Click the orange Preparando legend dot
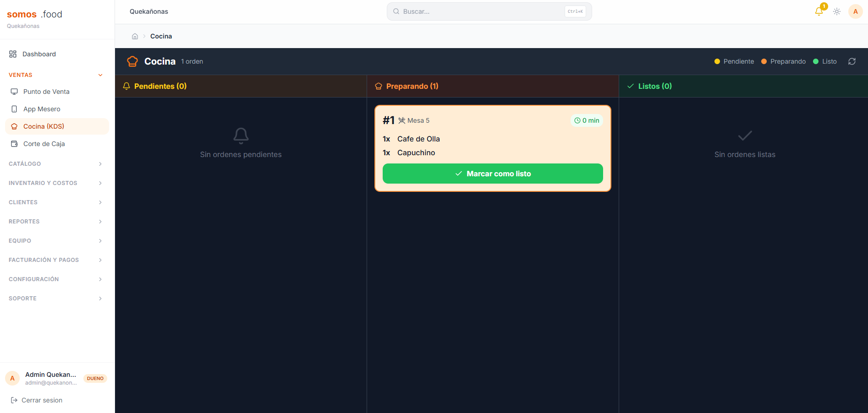 764,61
